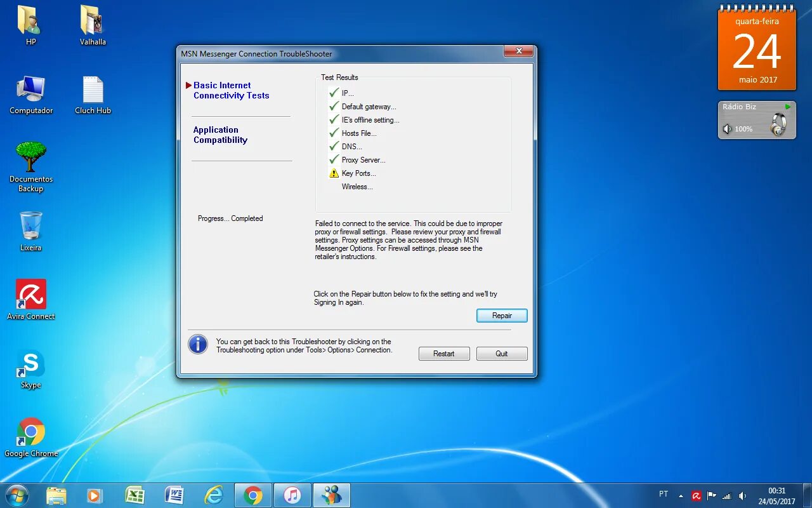This screenshot has width=812, height=508.
Task: Open Internet Explorer from taskbar
Action: pos(213,495)
